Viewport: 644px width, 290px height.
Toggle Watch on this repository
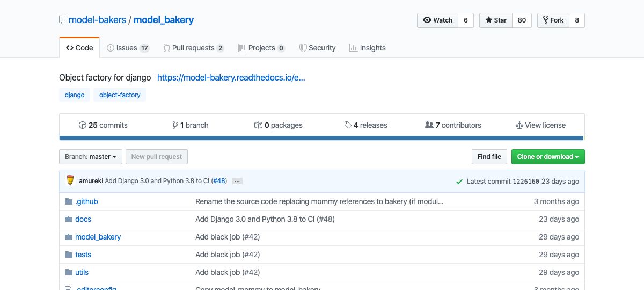click(x=437, y=20)
